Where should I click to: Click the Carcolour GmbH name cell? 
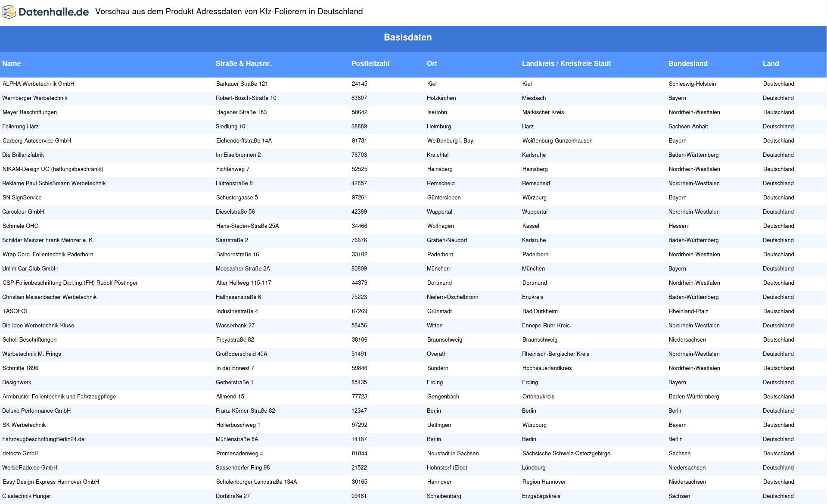tap(23, 212)
